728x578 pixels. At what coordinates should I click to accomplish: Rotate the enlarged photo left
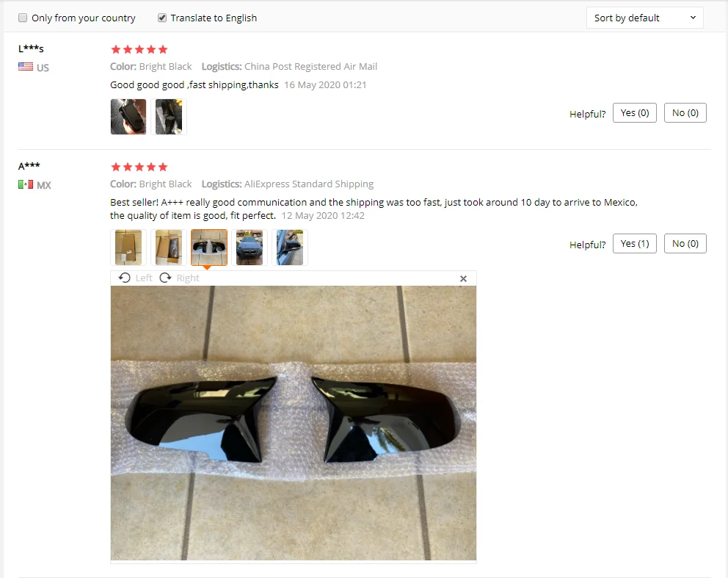coord(135,278)
